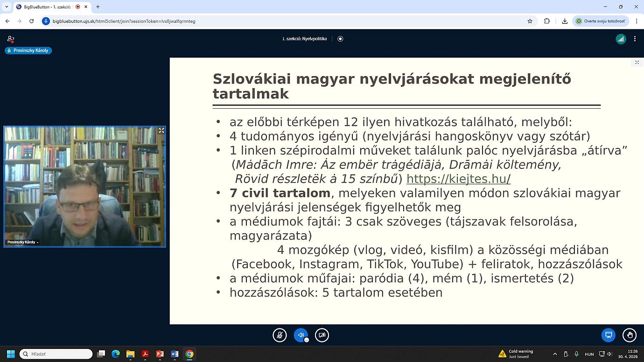
Task: Open the users list toggle icon
Action: (11, 39)
